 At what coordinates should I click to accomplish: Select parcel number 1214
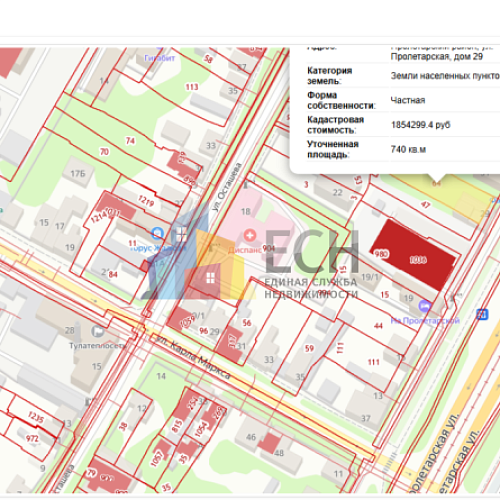pyautogui.click(x=98, y=216)
